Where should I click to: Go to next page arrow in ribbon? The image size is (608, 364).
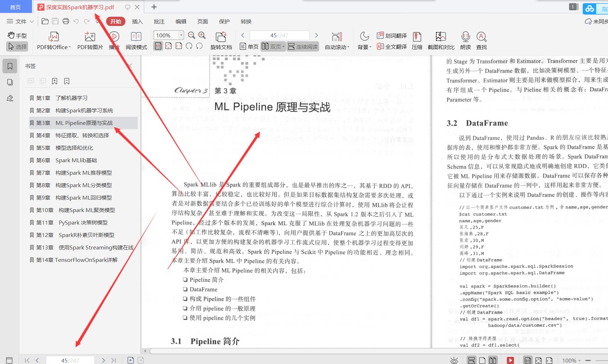coord(316,35)
